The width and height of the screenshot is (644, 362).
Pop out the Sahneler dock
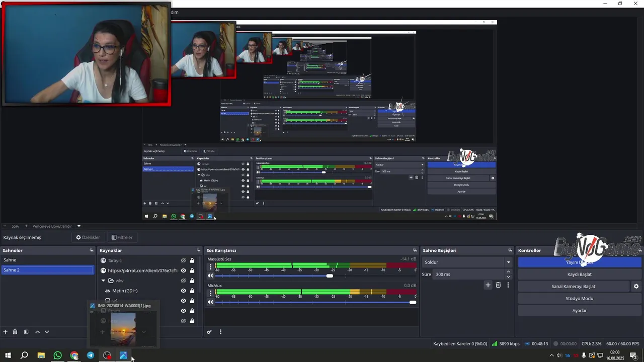[92, 250]
